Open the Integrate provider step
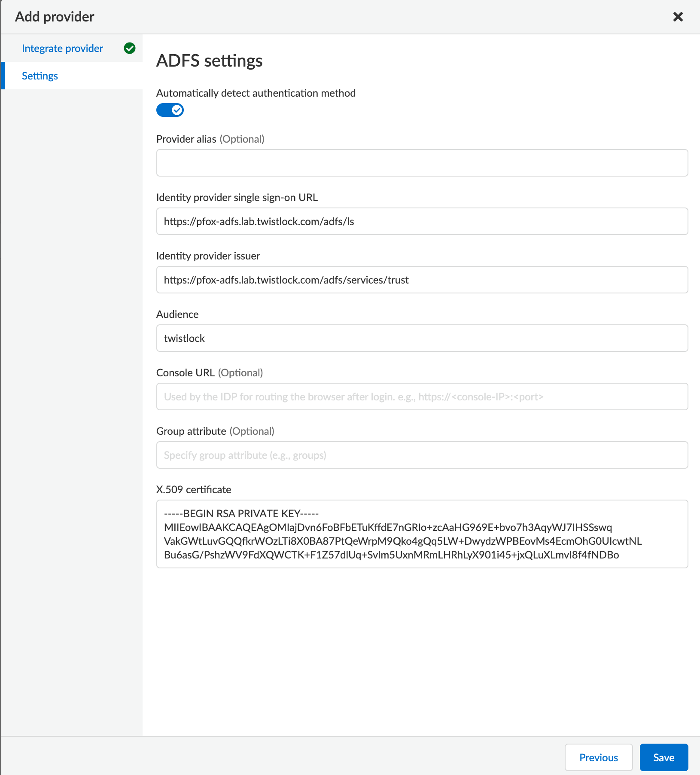Image resolution: width=700 pixels, height=775 pixels. 62,48
